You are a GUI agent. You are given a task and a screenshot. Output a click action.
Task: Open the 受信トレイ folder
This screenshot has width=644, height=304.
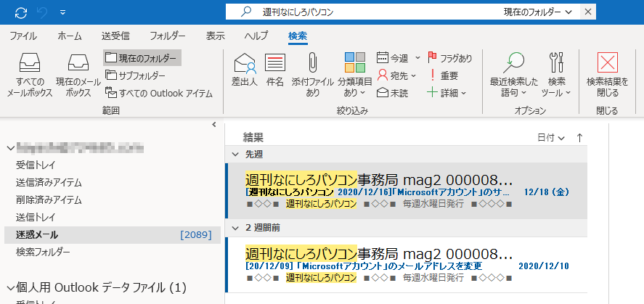click(x=36, y=165)
